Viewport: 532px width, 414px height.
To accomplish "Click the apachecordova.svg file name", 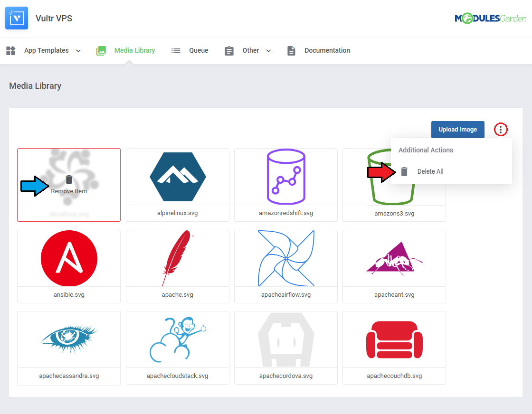I will (286, 376).
